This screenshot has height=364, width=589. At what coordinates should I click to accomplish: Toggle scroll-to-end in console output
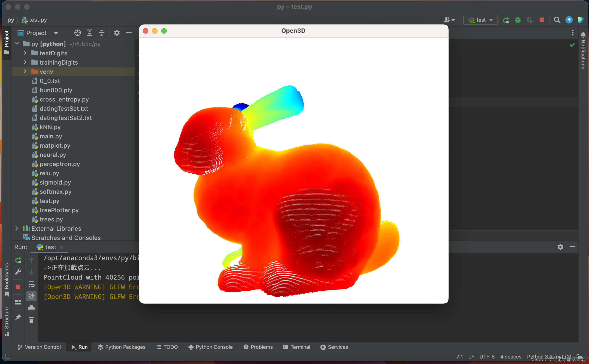(x=32, y=296)
